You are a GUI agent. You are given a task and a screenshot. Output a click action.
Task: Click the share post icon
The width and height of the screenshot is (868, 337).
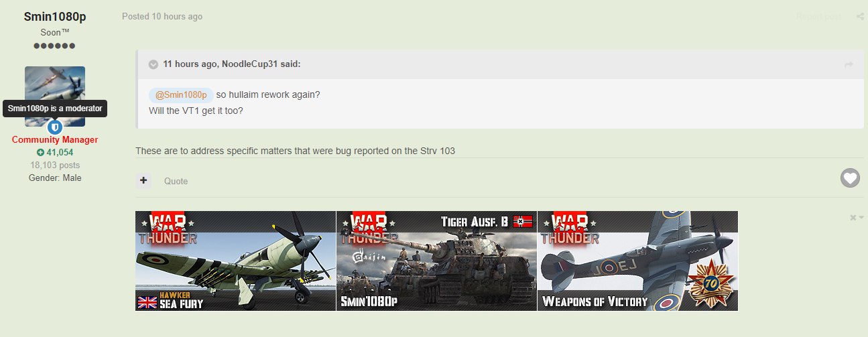tap(859, 17)
